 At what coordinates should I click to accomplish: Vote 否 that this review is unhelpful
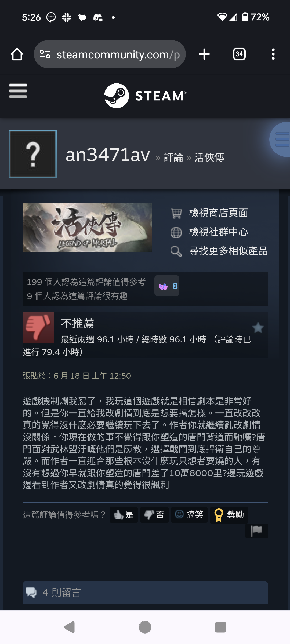point(154,515)
